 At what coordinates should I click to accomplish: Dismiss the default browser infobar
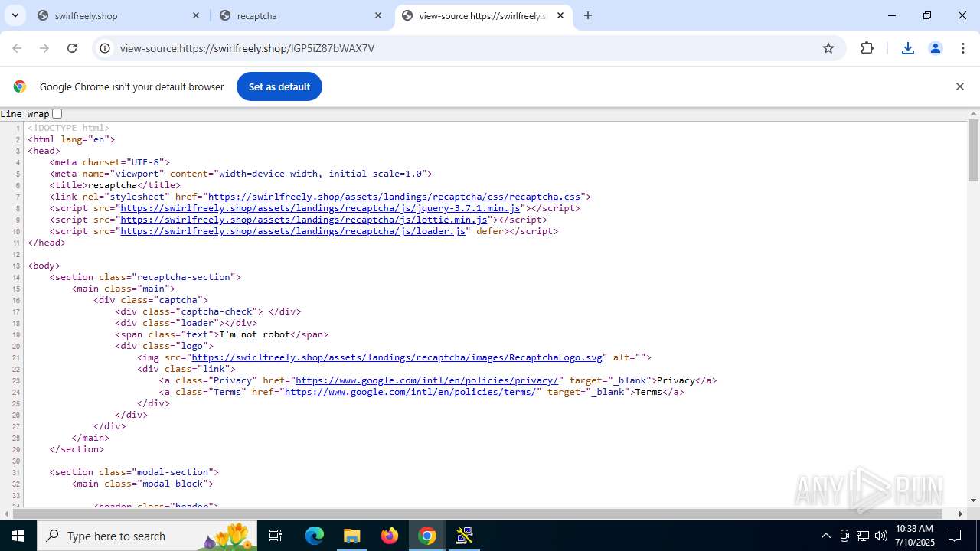[960, 86]
